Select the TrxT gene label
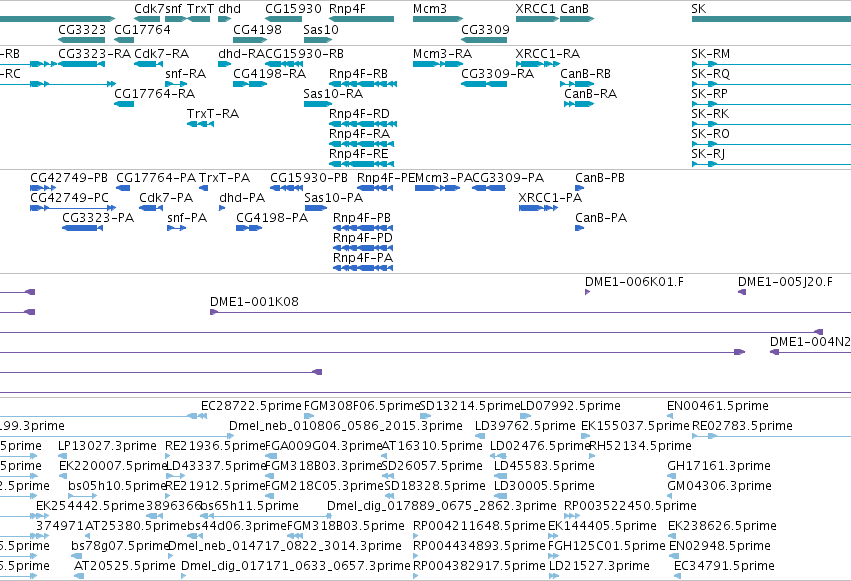This screenshot has width=851, height=581. click(200, 9)
